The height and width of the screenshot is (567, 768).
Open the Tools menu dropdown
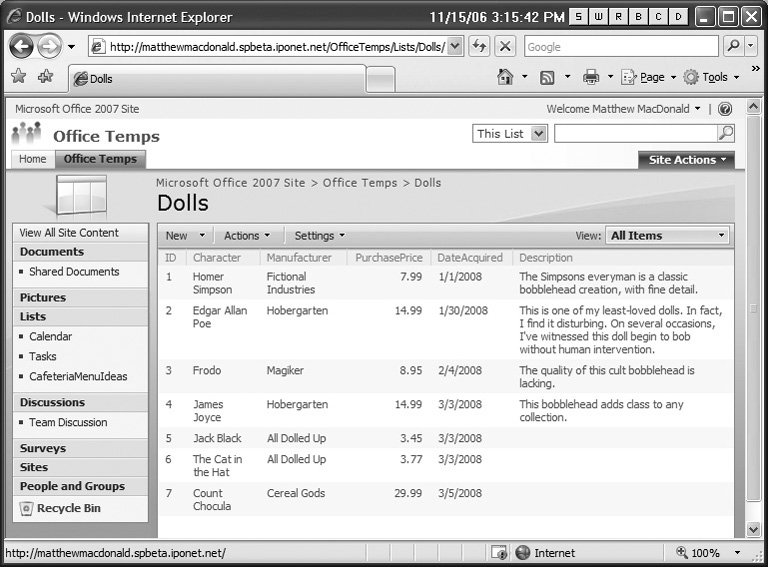click(711, 77)
